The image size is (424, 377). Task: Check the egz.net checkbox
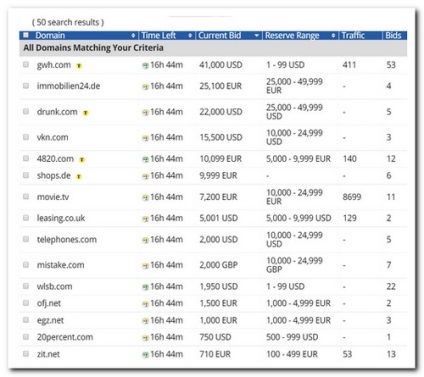(26, 320)
